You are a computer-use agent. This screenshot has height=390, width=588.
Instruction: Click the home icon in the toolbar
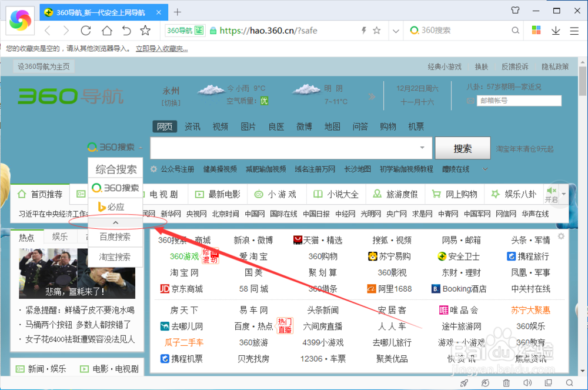tap(107, 31)
